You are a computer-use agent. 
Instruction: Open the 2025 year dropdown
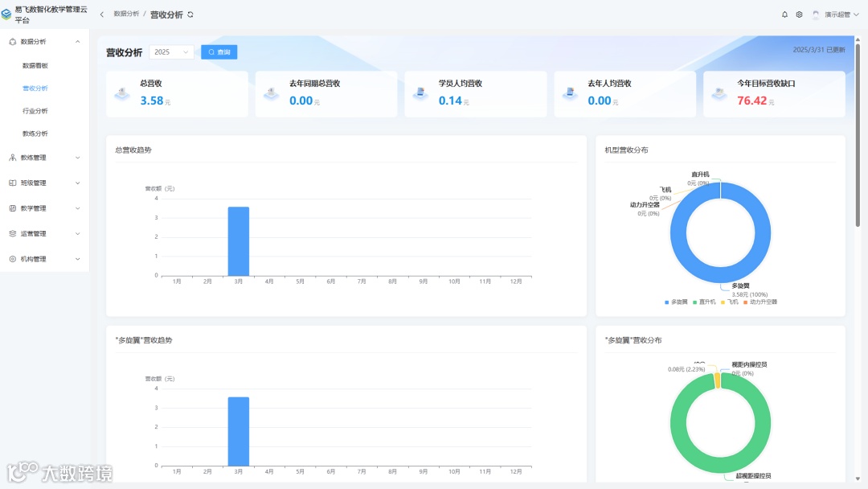172,52
